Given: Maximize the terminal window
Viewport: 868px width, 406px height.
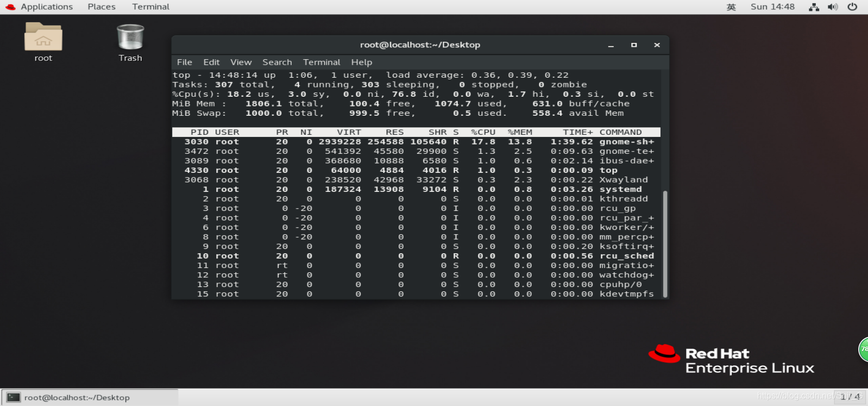Looking at the screenshot, I should (x=634, y=45).
